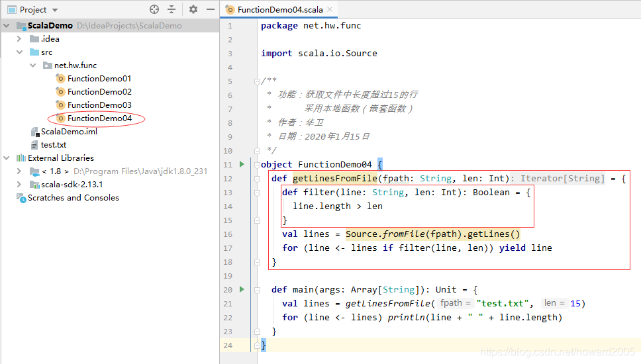The image size is (641, 364).
Task: Click the net.hw.func package icon
Action: (48, 66)
